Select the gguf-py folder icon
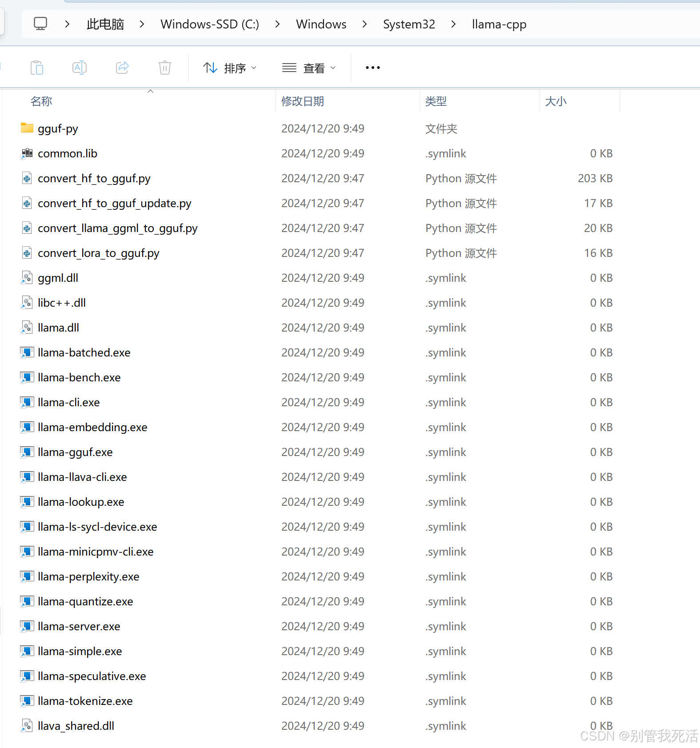Image resolution: width=700 pixels, height=748 pixels. [27, 128]
